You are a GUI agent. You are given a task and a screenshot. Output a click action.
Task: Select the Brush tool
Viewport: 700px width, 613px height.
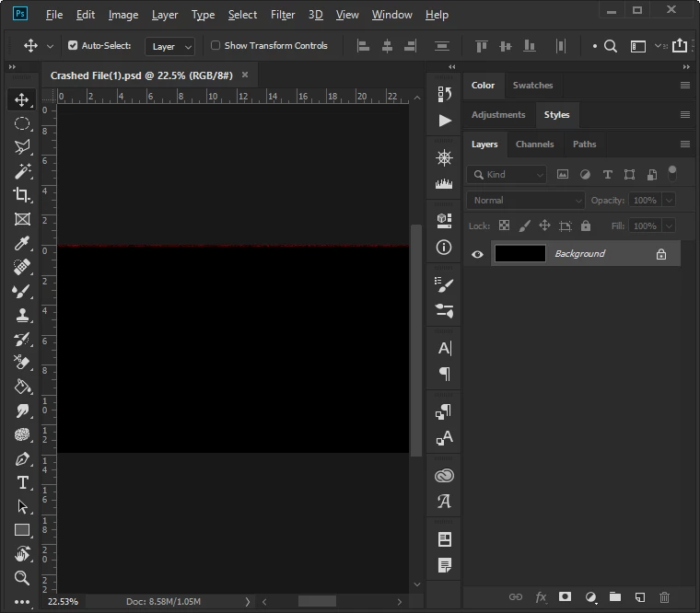tap(21, 292)
